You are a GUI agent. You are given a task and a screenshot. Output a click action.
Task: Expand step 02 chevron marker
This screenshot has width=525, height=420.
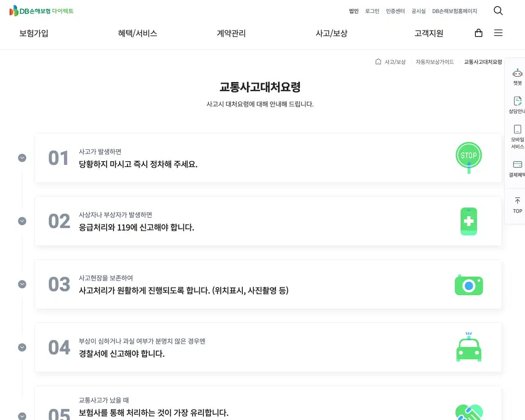(22, 221)
